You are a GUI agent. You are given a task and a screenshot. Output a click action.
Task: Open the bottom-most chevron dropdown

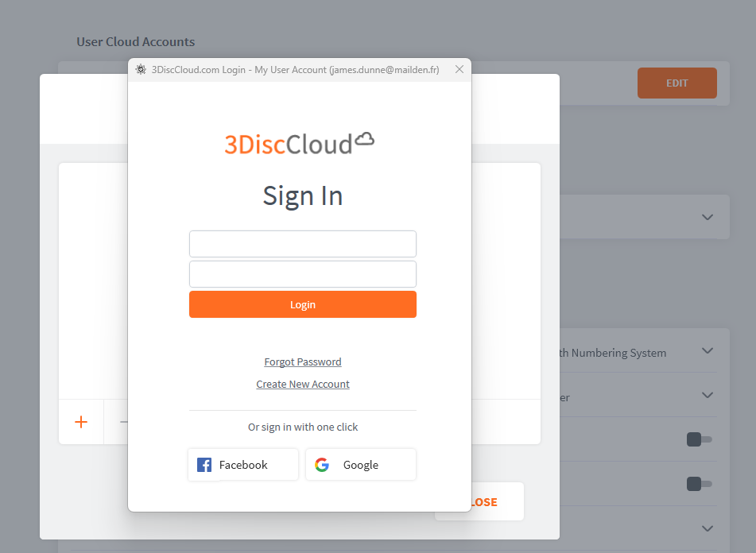coord(707,528)
